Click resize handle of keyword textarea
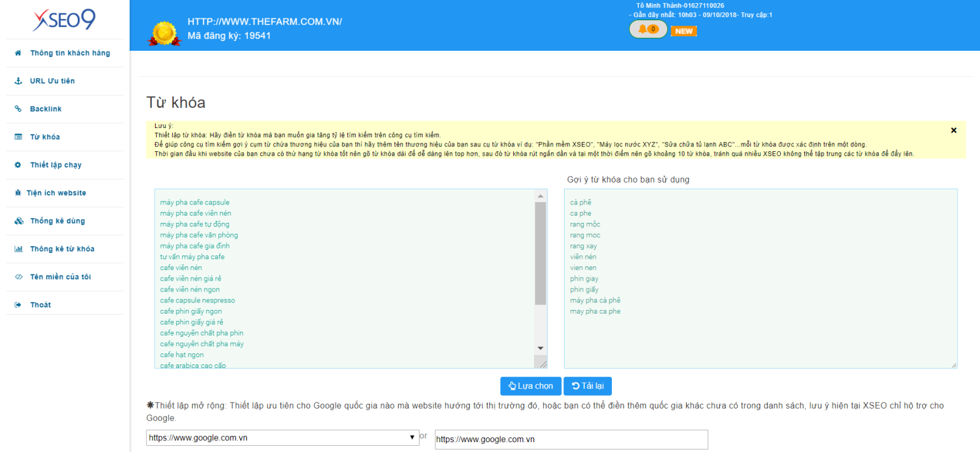 point(543,364)
